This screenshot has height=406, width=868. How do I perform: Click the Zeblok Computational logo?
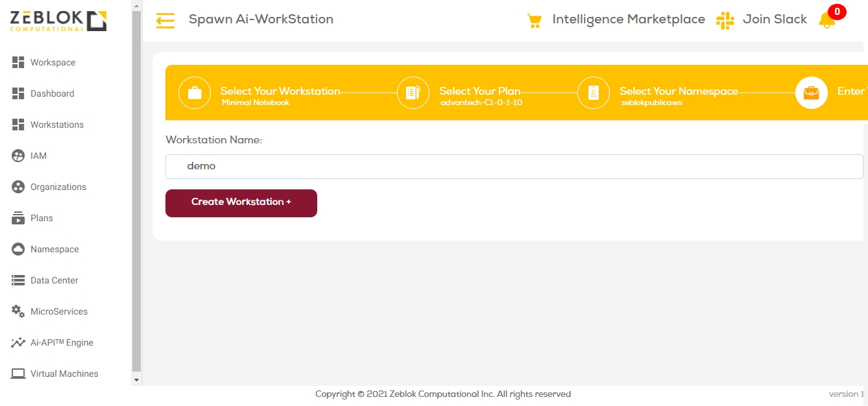[x=58, y=21]
